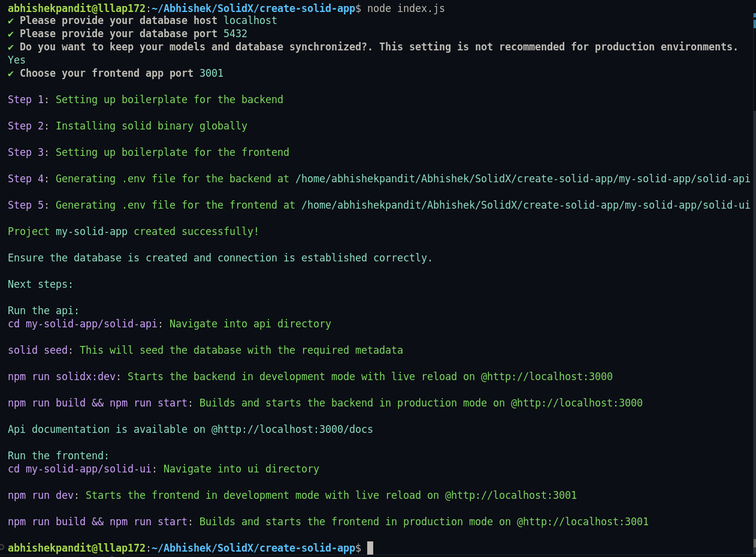
Task: Click the path '~/Abhishek/SolidX/create-solid-app' in the bottom prompt
Action: (253, 548)
